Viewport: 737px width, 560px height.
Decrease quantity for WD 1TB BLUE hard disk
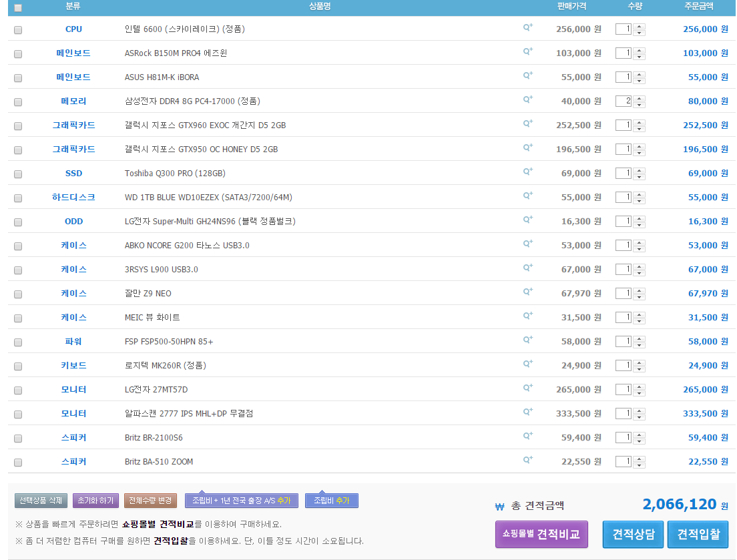click(640, 201)
